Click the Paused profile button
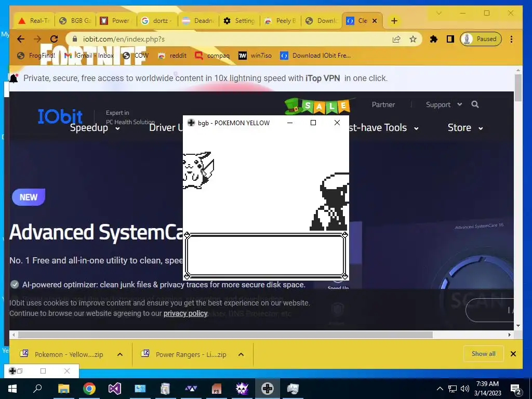The image size is (532, 399). pos(481,39)
